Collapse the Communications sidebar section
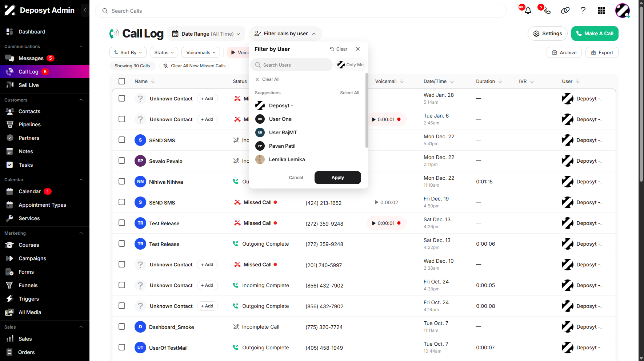 click(x=81, y=47)
